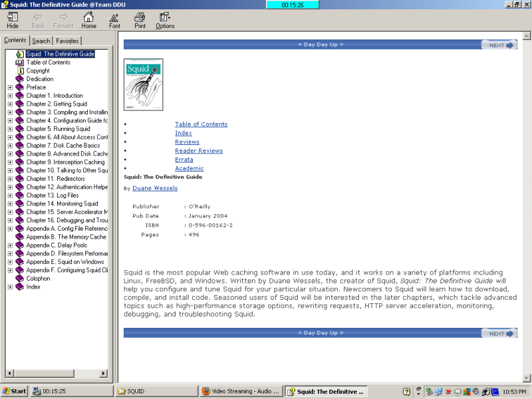Click the top Day Day Up banner
Viewport: 532px width, 399px height.
321,45
